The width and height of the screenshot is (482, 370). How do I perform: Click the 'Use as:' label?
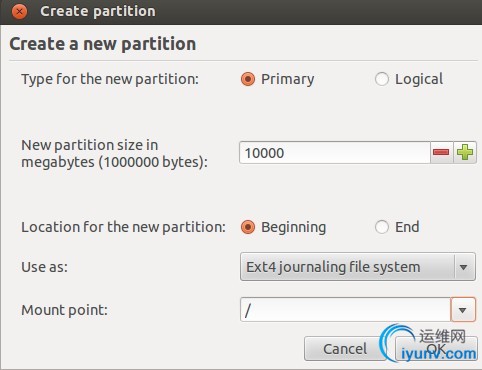(45, 267)
